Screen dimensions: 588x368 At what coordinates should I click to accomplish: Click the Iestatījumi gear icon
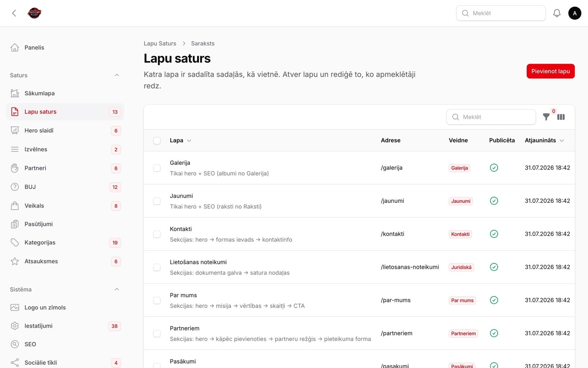tap(15, 326)
